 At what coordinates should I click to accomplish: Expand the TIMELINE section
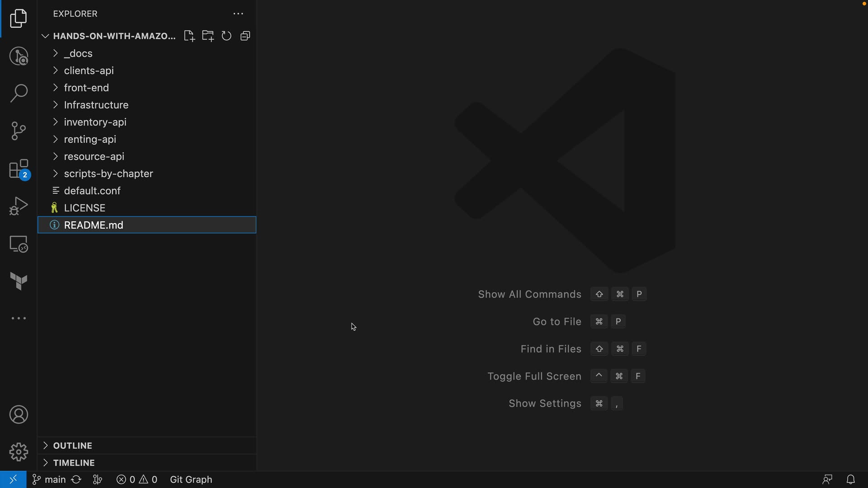pos(74,463)
